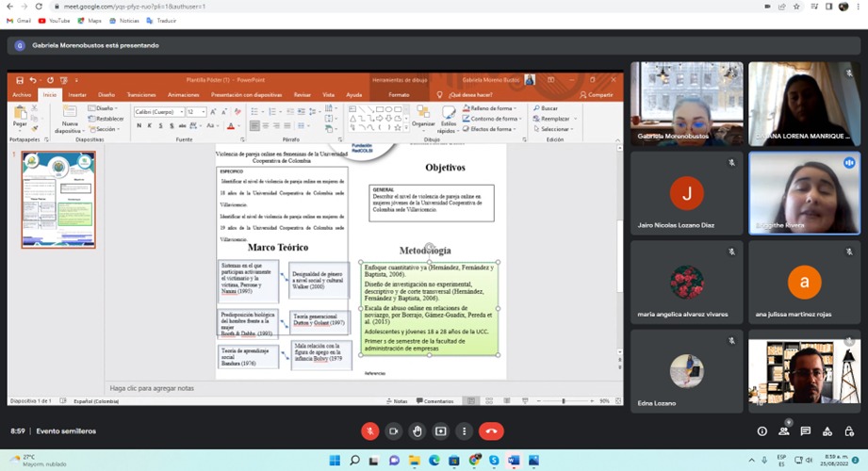
Task: Bookmark this page with star icon
Action: point(796,7)
